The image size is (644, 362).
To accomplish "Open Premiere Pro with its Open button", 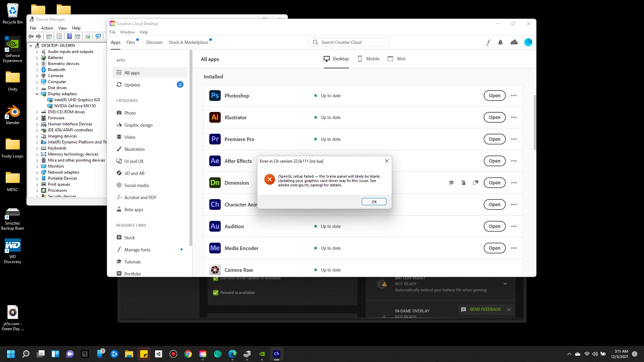I will [x=494, y=139].
